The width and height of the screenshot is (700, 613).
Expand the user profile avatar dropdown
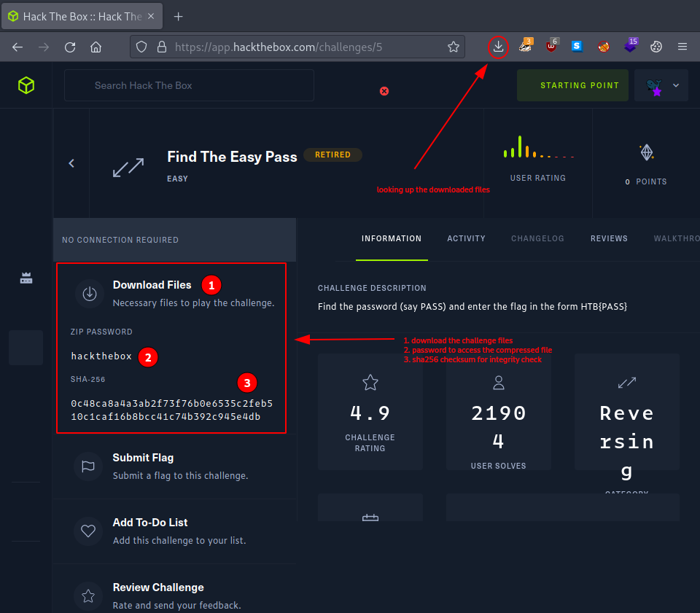click(x=662, y=85)
